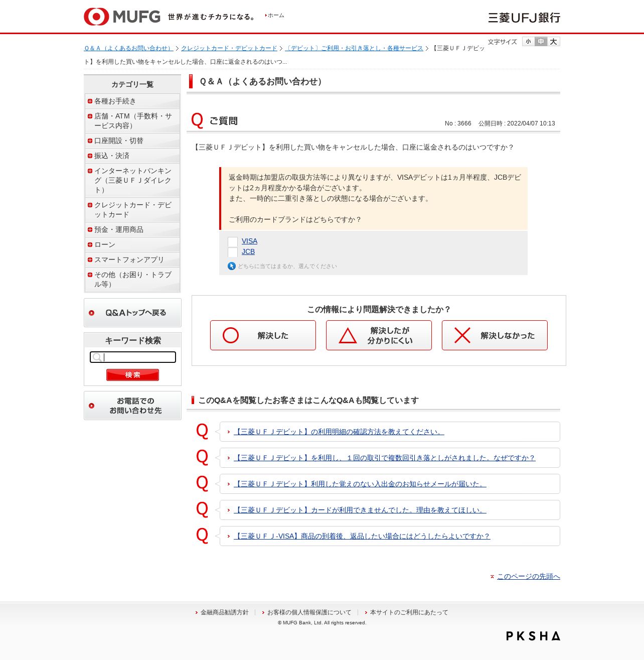The image size is (644, 660).
Task: Click the 解決した button
Action: tap(263, 335)
